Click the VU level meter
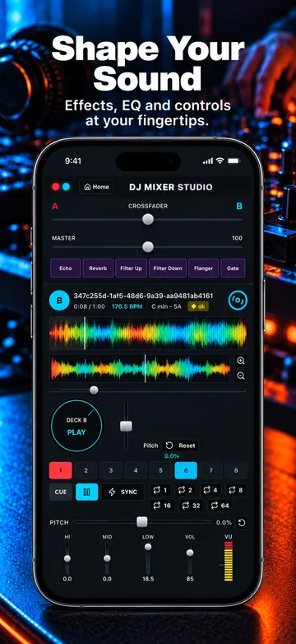Image resolution: width=296 pixels, height=644 pixels. (x=229, y=561)
